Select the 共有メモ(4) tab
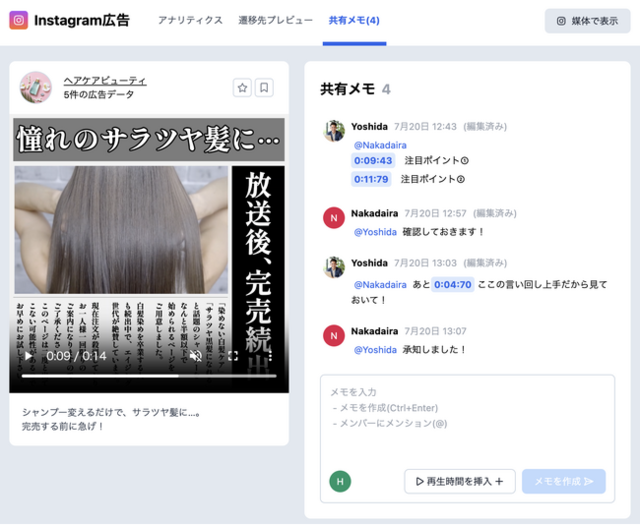 click(x=354, y=20)
